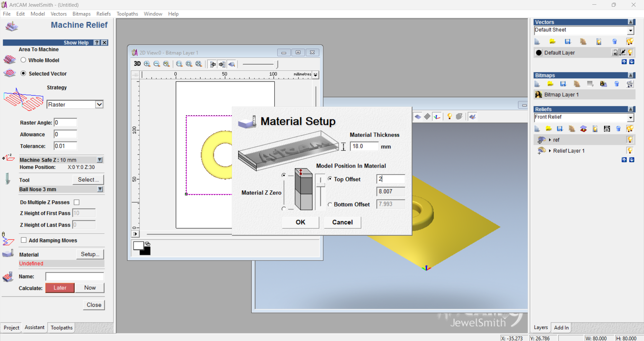Toggle snapping on Default Layer

[623, 52]
